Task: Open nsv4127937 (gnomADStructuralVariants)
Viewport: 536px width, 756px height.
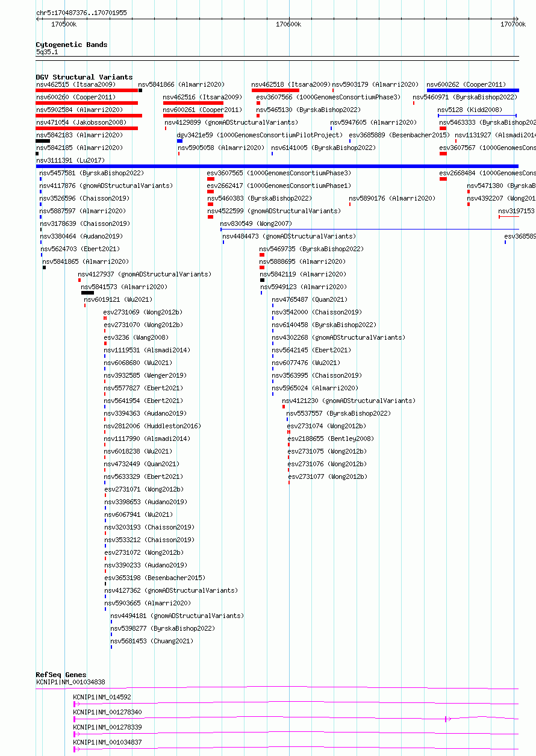Action: [x=145, y=274]
